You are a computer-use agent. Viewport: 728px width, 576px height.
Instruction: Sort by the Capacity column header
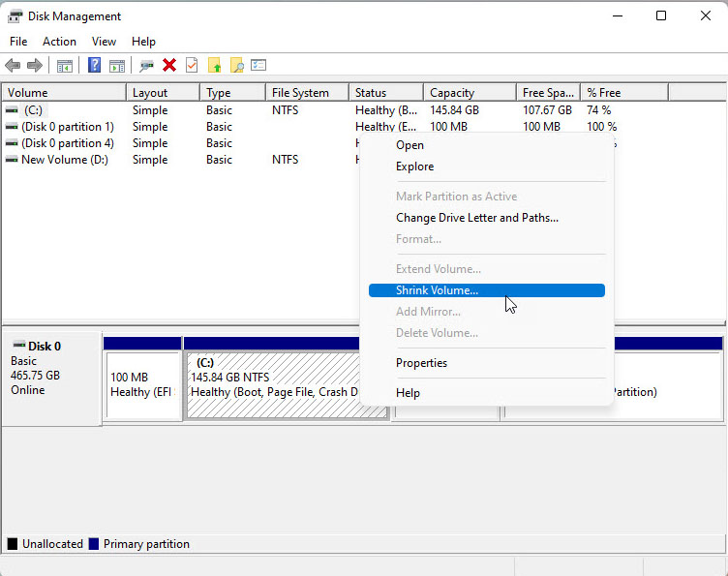pos(470,93)
